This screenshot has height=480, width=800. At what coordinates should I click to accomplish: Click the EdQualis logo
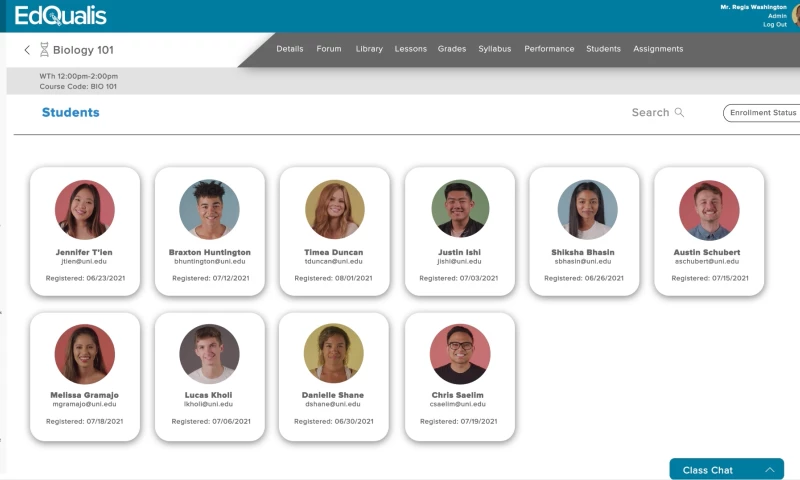60,15
